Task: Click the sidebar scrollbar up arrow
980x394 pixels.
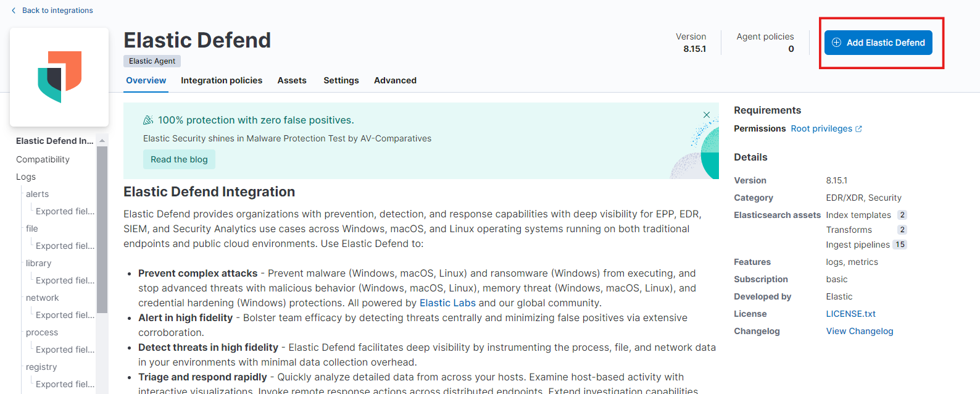Action: 102,140
